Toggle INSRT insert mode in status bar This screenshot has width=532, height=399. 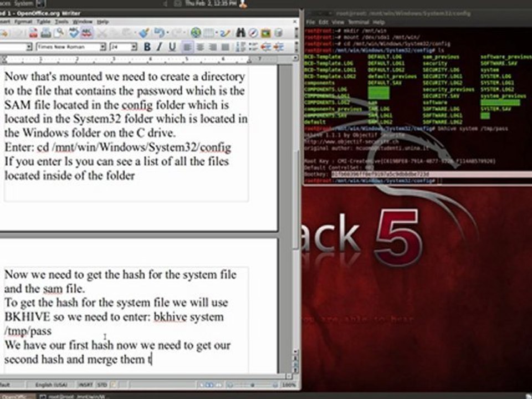pos(85,385)
